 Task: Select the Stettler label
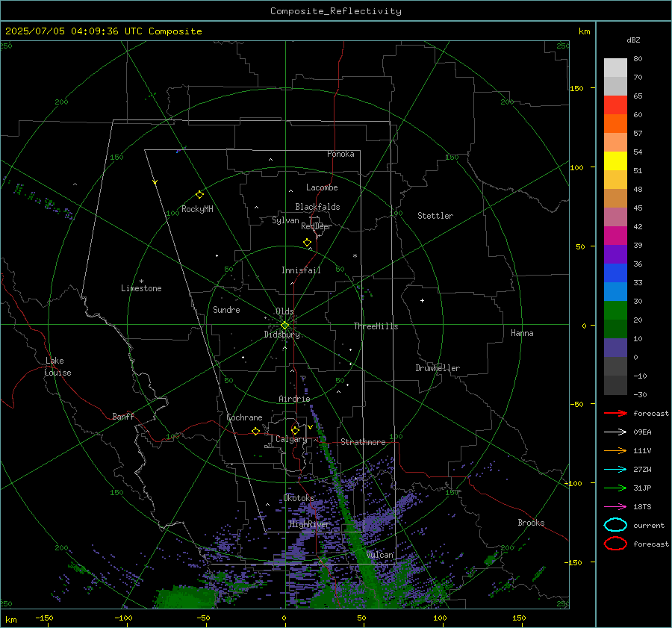coord(435,216)
